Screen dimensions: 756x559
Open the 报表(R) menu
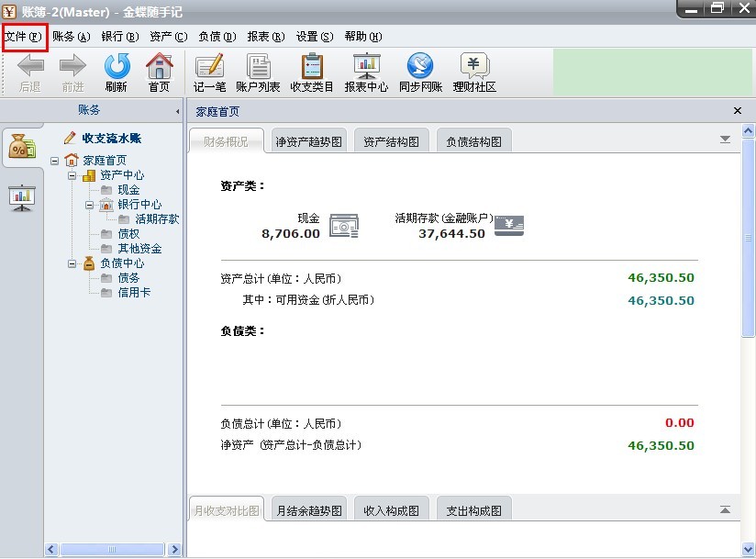click(x=266, y=37)
